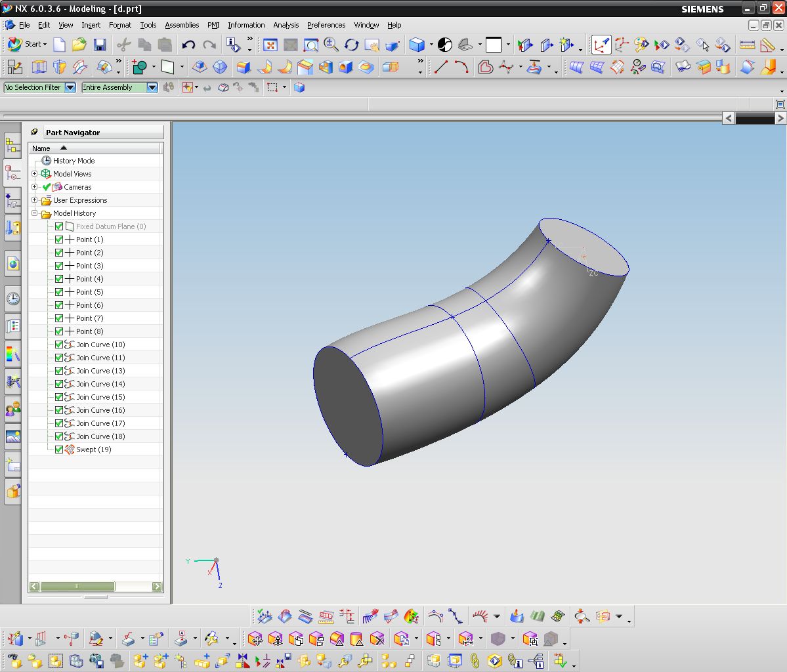Expand the Model Views tree node
Screen dimensions: 787x672
pyautogui.click(x=35, y=174)
